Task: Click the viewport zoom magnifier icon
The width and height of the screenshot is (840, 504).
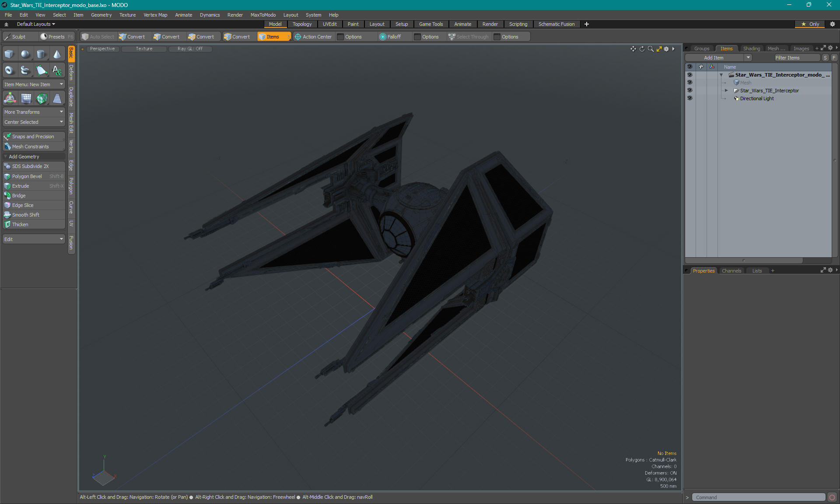Action: pyautogui.click(x=651, y=49)
